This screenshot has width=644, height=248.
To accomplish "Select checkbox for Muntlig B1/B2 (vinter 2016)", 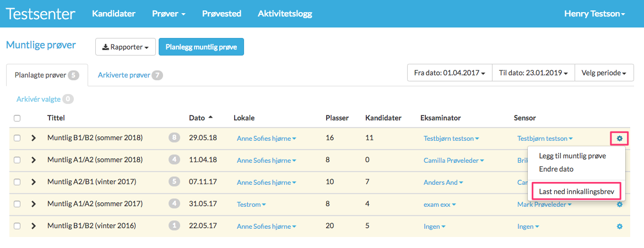I will pyautogui.click(x=17, y=226).
